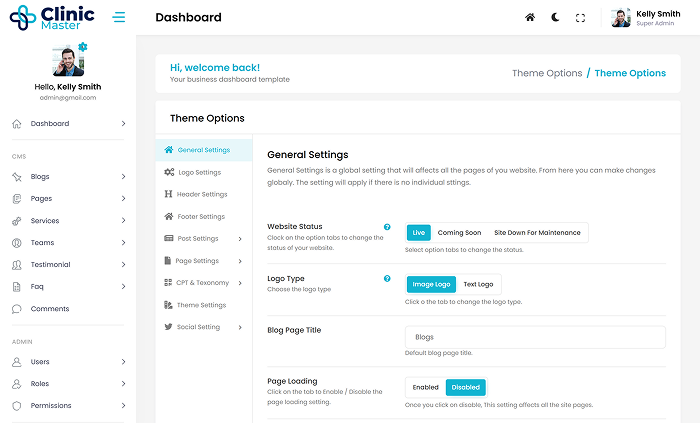Open the Logo Settings tab
The width and height of the screenshot is (700, 423).
[198, 172]
